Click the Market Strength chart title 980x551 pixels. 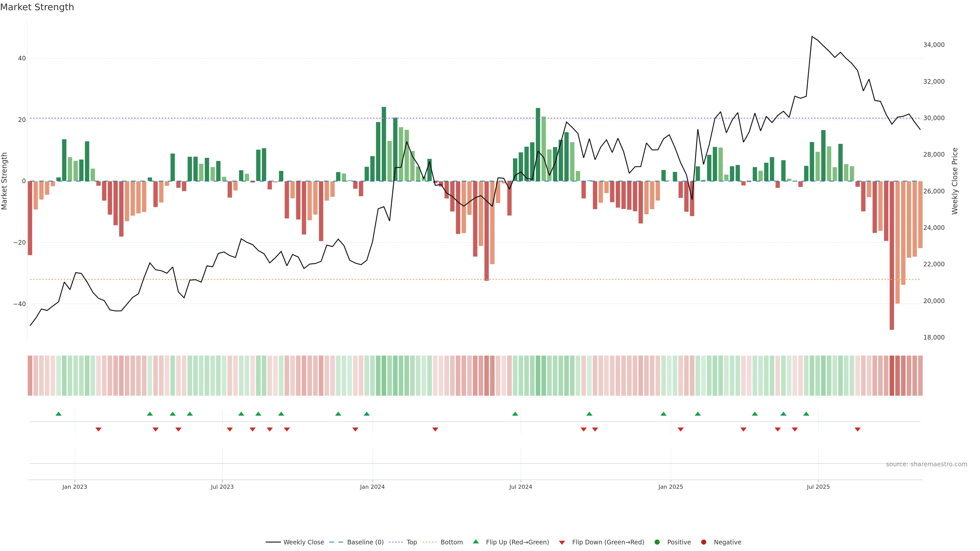click(37, 7)
